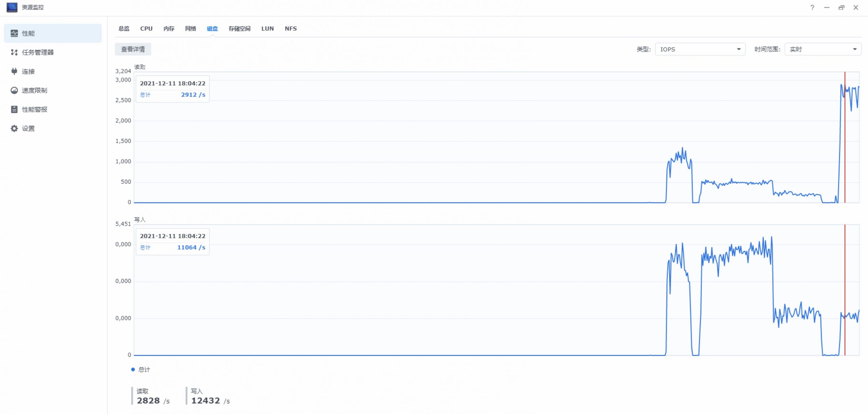The image size is (868, 414).
Task: Toggle the 总计 legend dot
Action: [x=133, y=370]
